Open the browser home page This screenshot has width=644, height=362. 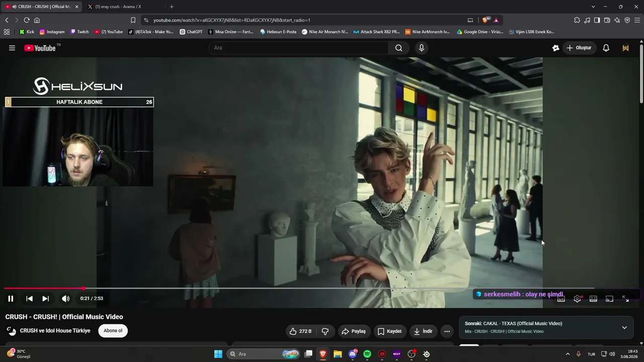[37, 20]
